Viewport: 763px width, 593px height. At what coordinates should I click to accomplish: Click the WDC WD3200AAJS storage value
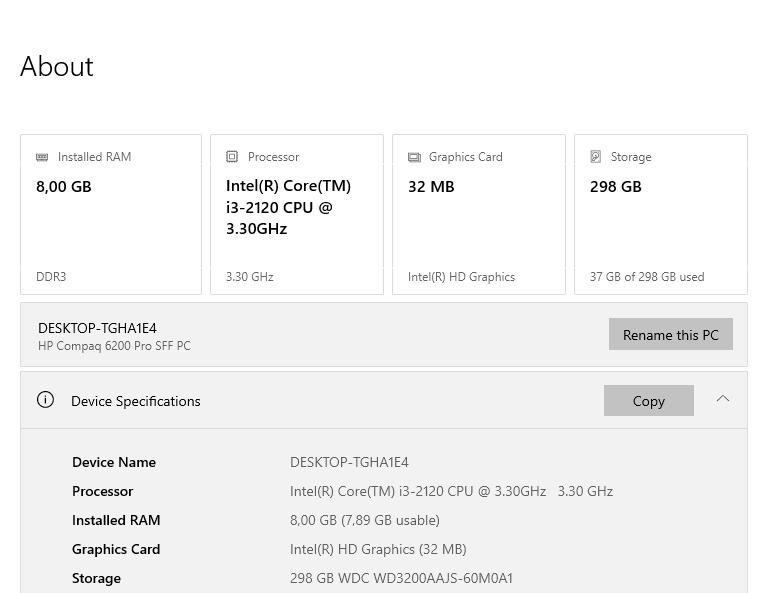click(x=401, y=578)
